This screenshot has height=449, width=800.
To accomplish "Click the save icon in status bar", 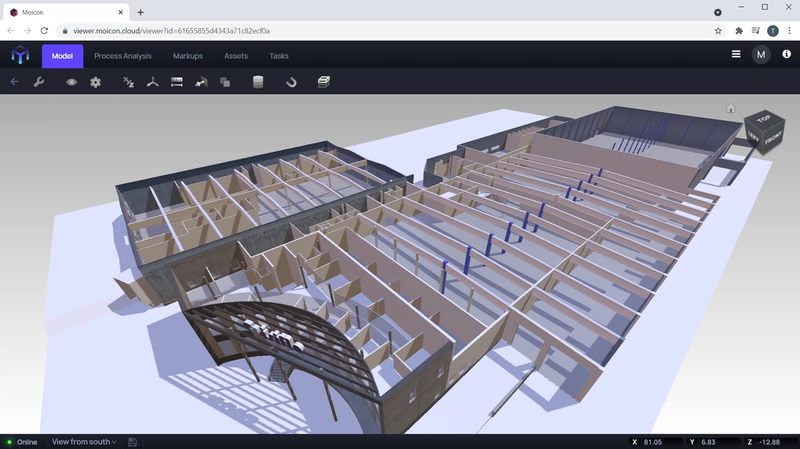I will (x=133, y=441).
